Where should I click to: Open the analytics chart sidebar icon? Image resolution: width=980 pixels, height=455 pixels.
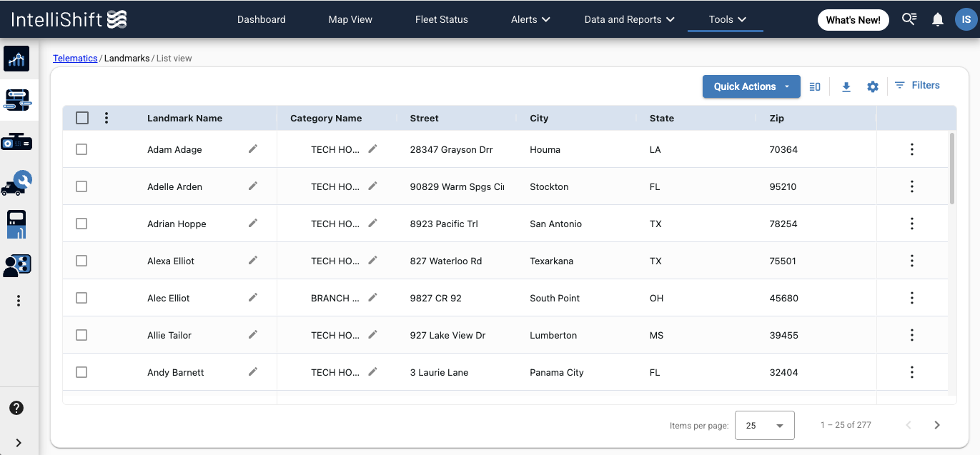click(x=16, y=59)
